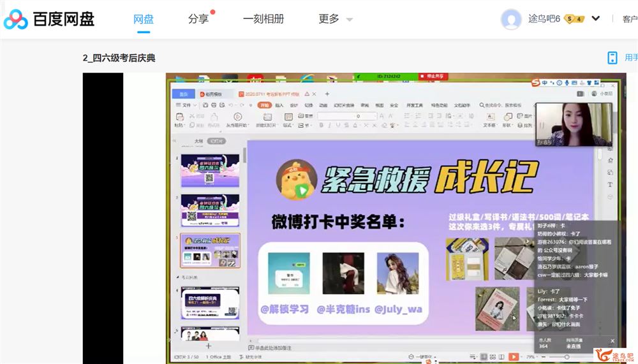Select slide 1 thumbnail
This screenshot has height=364, width=638.
tap(210, 171)
